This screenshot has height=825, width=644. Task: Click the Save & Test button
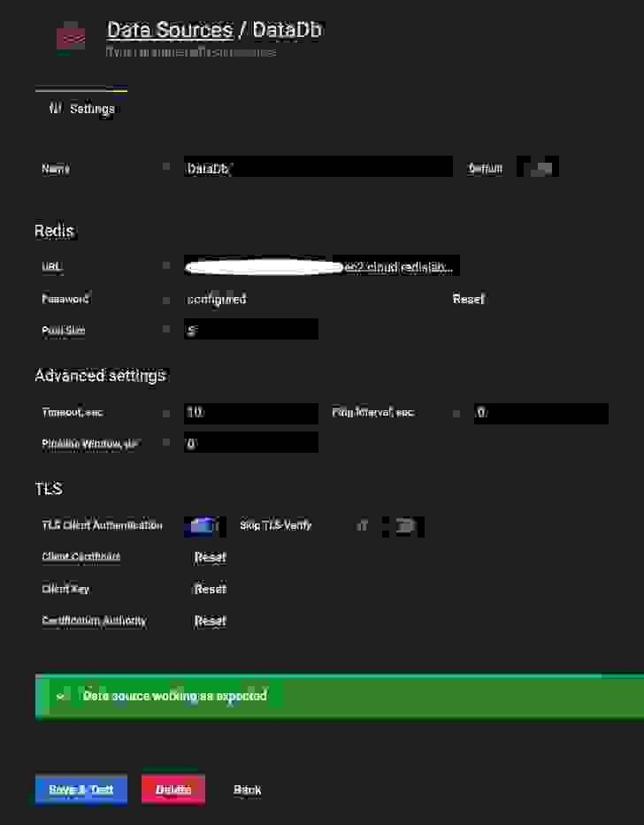[80, 790]
